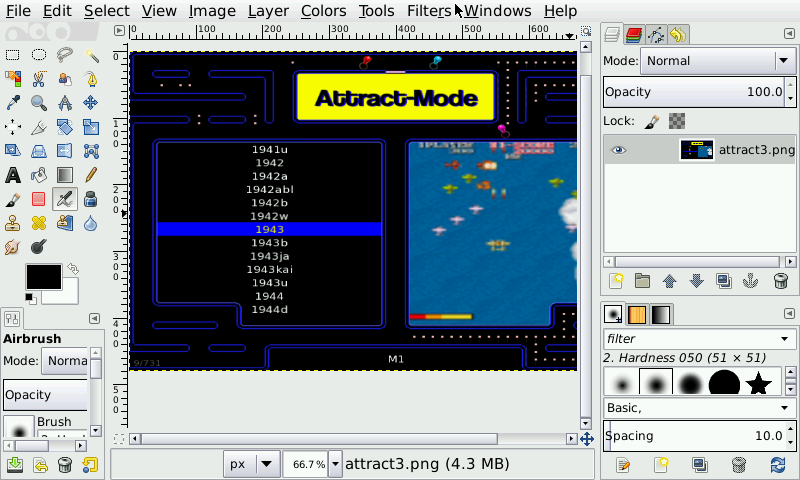The width and height of the screenshot is (800, 480).
Task: Click the black foreground color swatch
Action: coord(44,277)
